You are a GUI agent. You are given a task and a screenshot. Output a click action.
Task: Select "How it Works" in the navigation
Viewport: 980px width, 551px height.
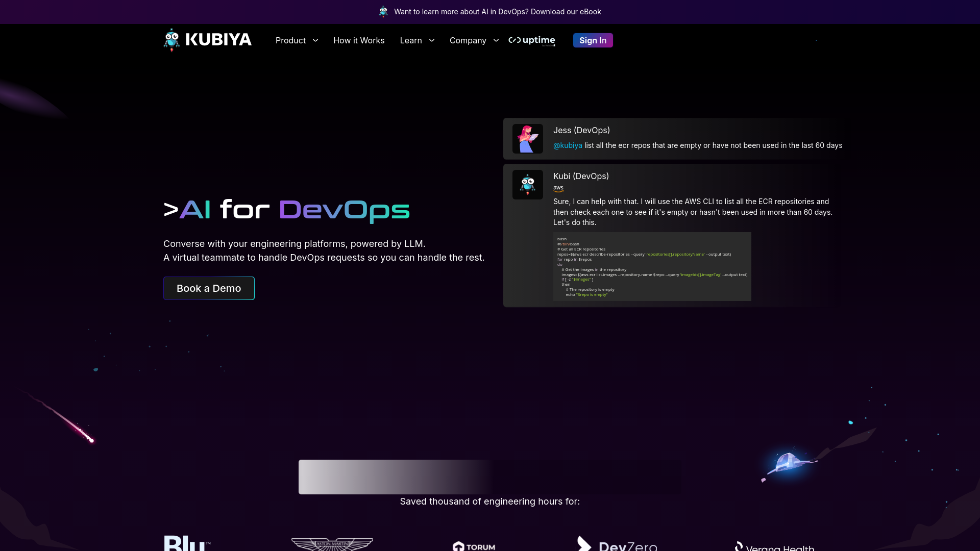[x=359, y=40]
